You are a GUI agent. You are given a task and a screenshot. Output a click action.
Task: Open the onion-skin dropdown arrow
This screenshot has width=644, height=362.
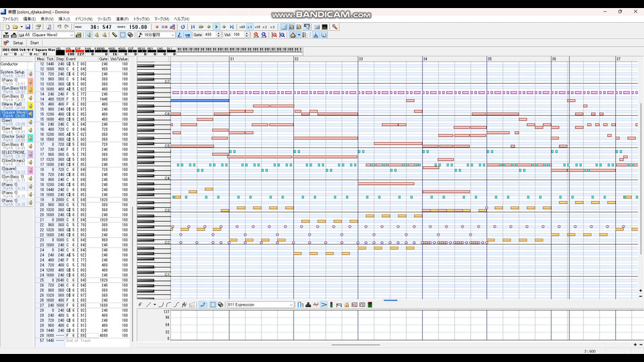[x=299, y=36]
